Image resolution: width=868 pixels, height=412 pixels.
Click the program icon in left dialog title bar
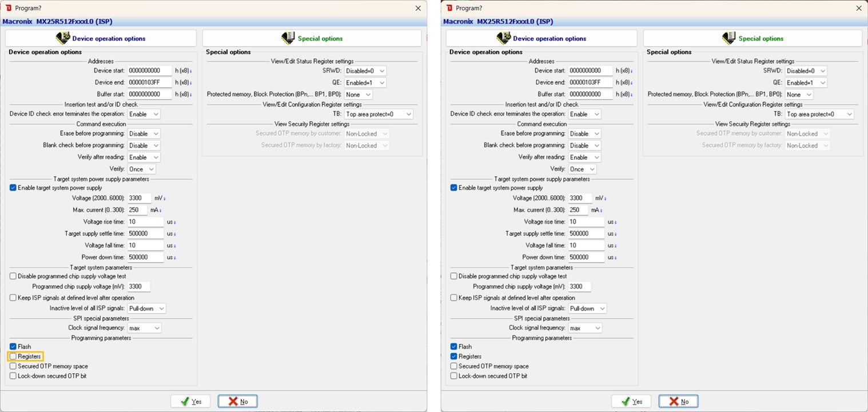point(8,8)
